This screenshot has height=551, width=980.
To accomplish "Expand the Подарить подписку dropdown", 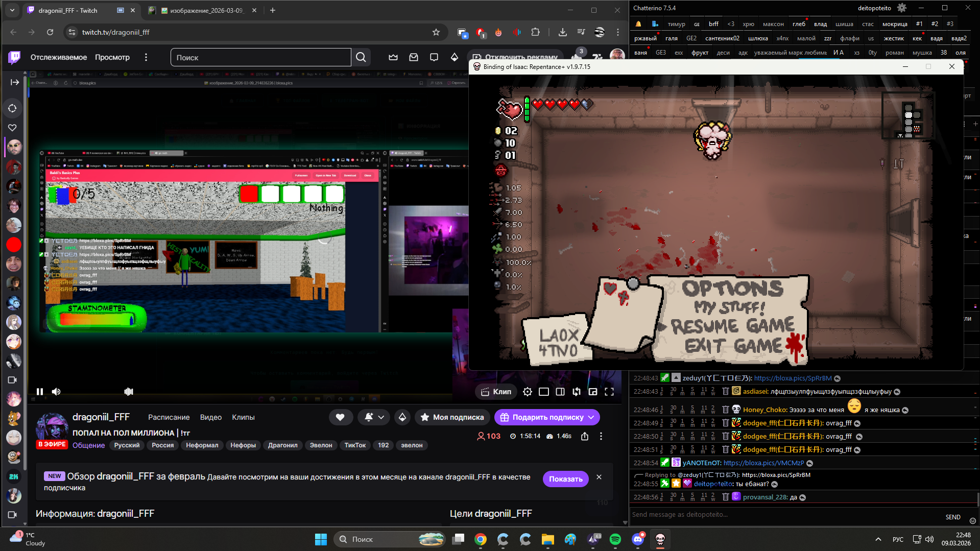I will tap(591, 417).
